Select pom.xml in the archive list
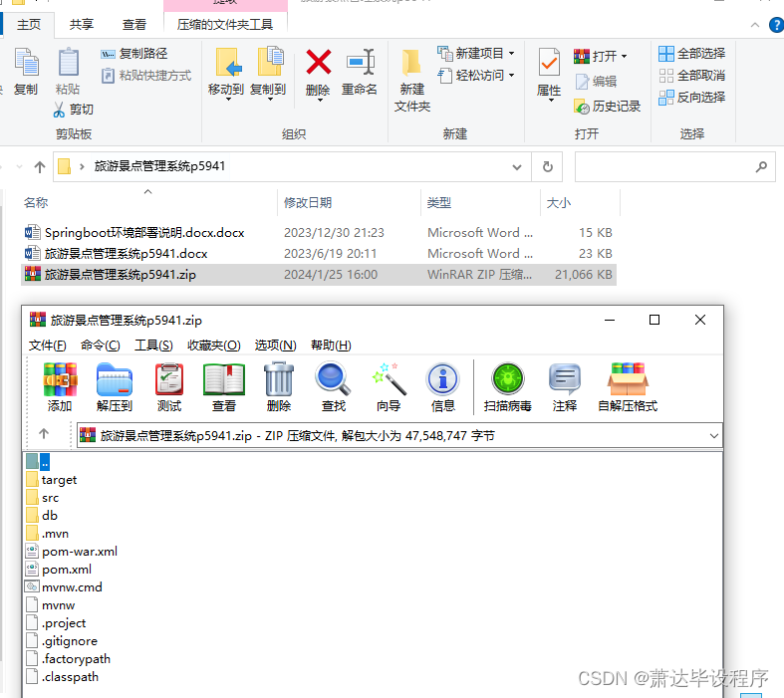The width and height of the screenshot is (784, 698). 59,570
